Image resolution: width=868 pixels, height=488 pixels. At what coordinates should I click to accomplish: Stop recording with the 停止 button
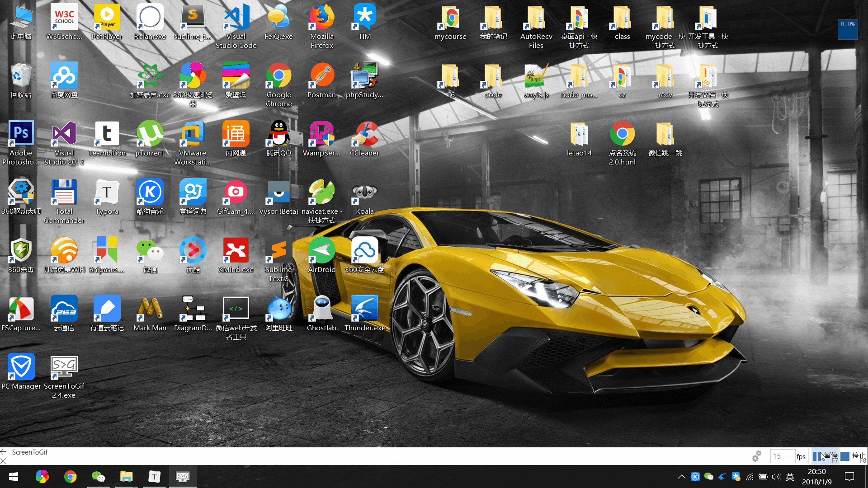point(853,456)
